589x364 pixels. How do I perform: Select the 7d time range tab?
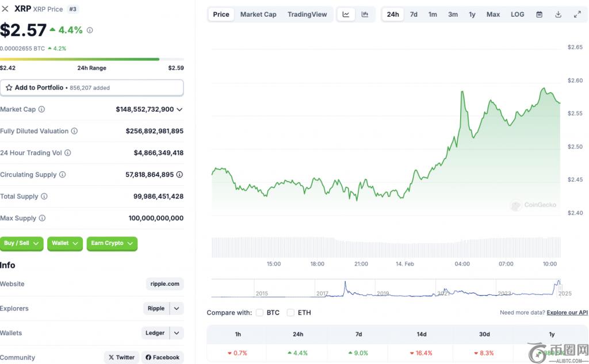(x=414, y=14)
